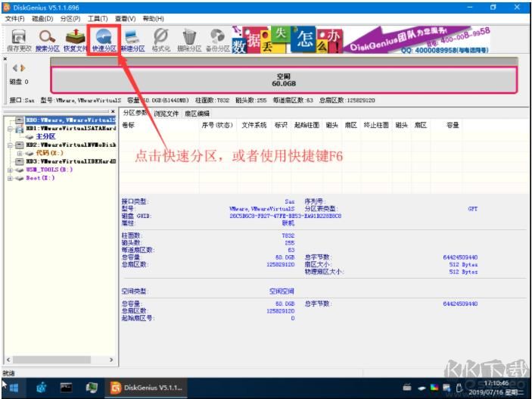Click the DiskGenius advertisement banner
Viewport: 532px width, 399px height.
click(x=361, y=39)
